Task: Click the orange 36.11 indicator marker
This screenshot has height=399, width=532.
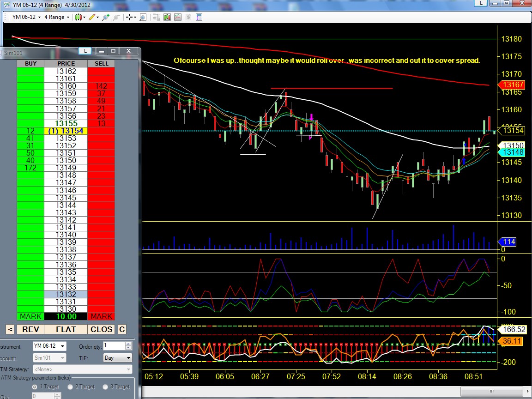Action: pyautogui.click(x=510, y=341)
